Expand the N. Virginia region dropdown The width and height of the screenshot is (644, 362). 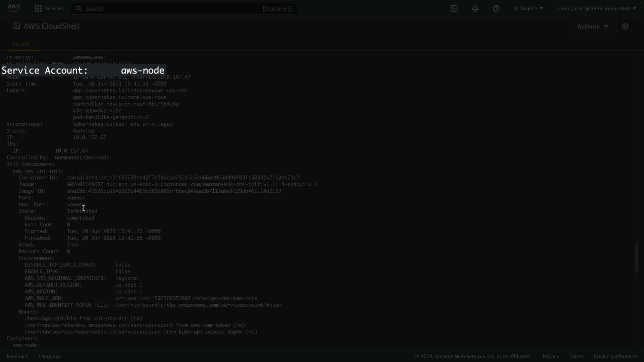click(528, 8)
